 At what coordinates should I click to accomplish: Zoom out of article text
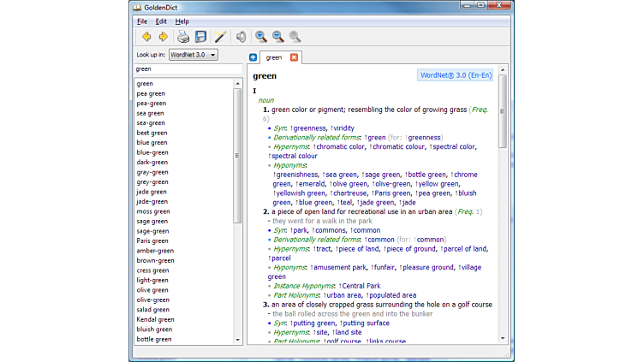(278, 37)
